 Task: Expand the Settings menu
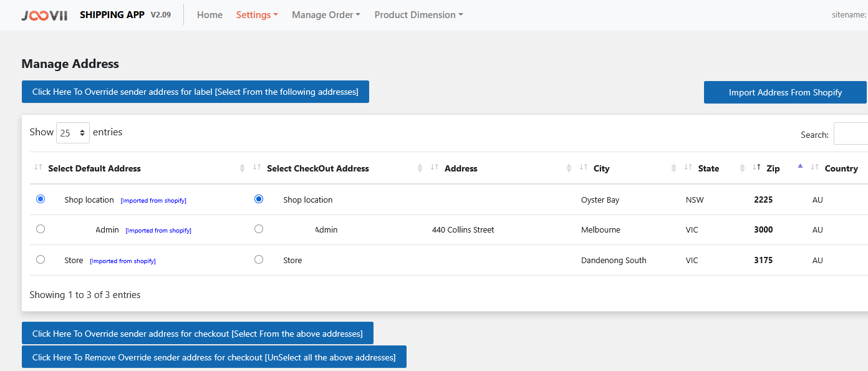(x=257, y=15)
